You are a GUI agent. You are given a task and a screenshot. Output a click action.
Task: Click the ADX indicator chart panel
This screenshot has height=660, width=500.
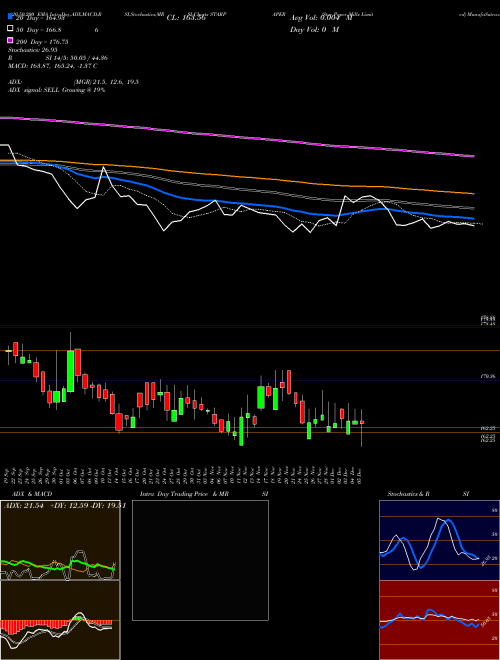point(60,540)
